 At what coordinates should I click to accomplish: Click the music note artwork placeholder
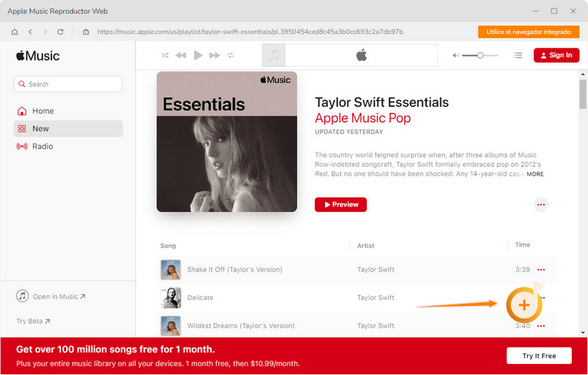(x=273, y=55)
